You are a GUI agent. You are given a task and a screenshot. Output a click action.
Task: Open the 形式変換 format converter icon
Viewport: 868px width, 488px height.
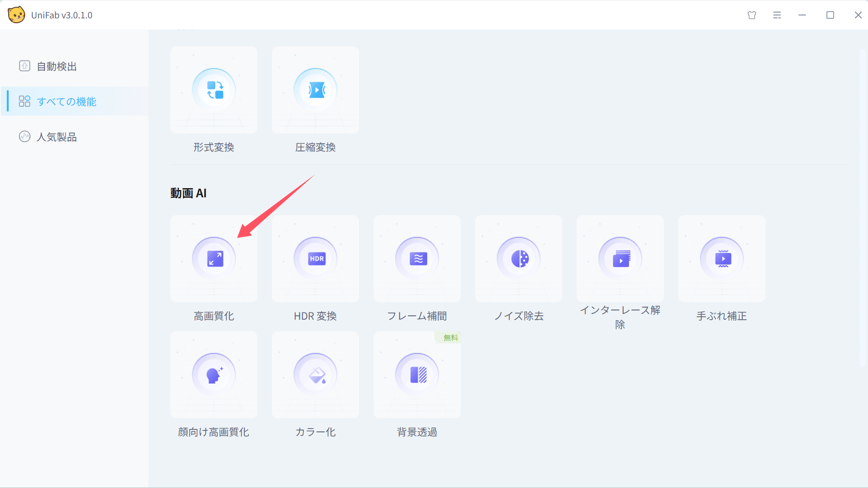pos(214,90)
